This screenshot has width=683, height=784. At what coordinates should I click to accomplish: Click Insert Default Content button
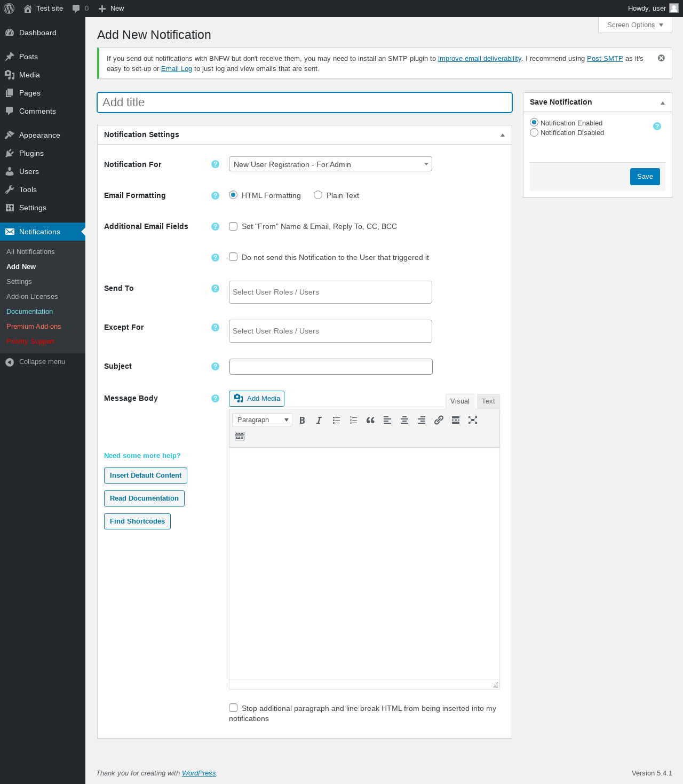[146, 476]
